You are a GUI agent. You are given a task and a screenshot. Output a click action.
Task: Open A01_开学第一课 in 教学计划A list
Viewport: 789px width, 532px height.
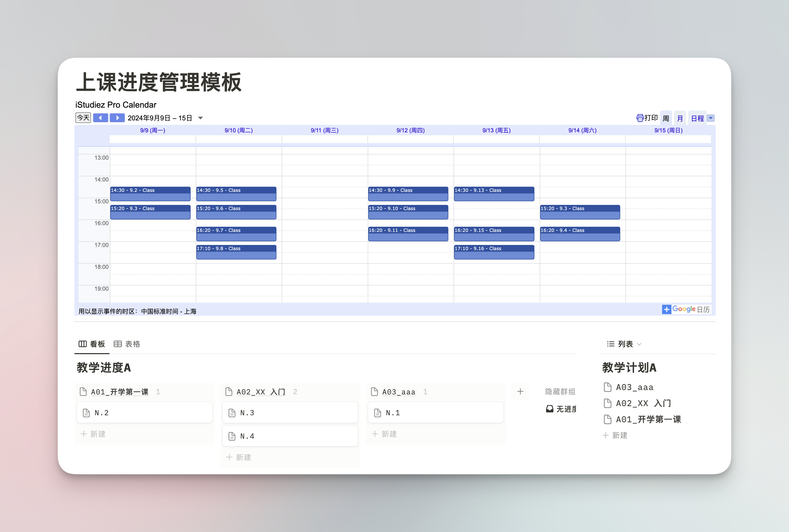[648, 419]
